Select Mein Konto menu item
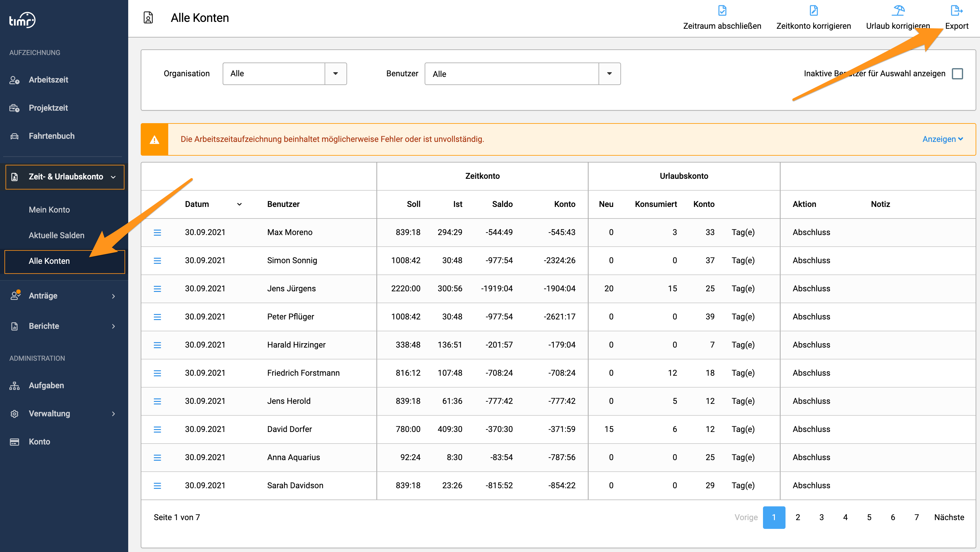The width and height of the screenshot is (980, 552). (49, 210)
